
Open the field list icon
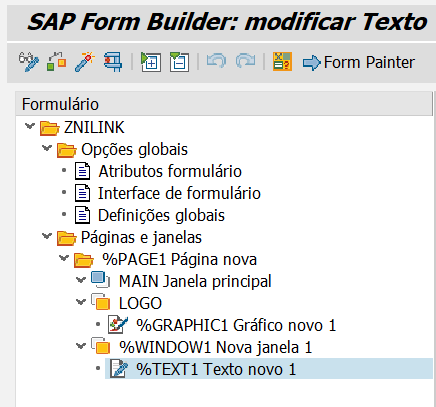[282, 62]
